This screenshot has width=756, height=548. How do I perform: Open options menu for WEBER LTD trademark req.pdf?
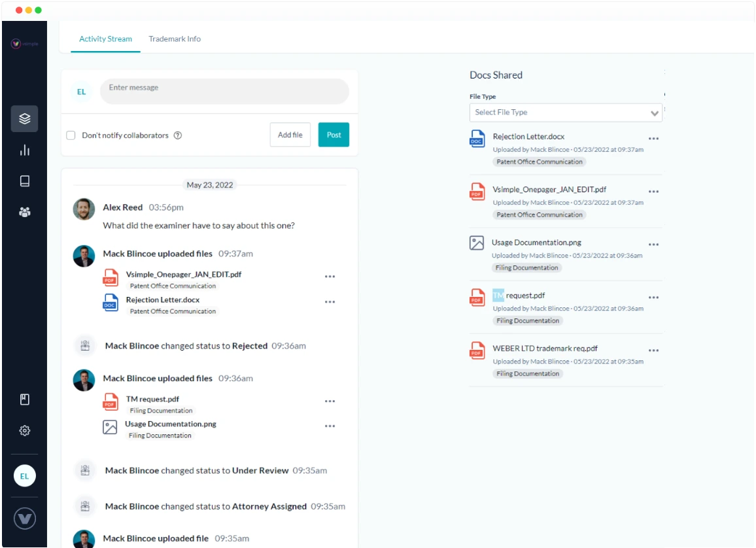point(654,350)
